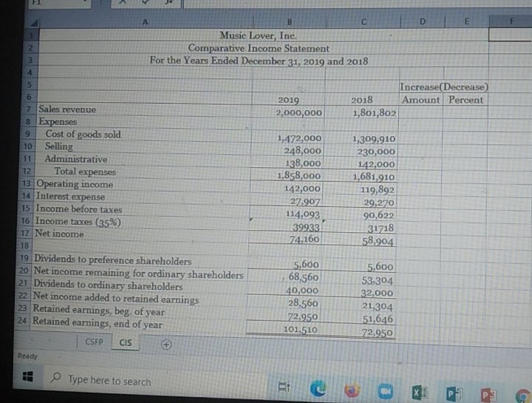Open Publisher from the taskbar
This screenshot has height=403, width=532.
tap(453, 394)
